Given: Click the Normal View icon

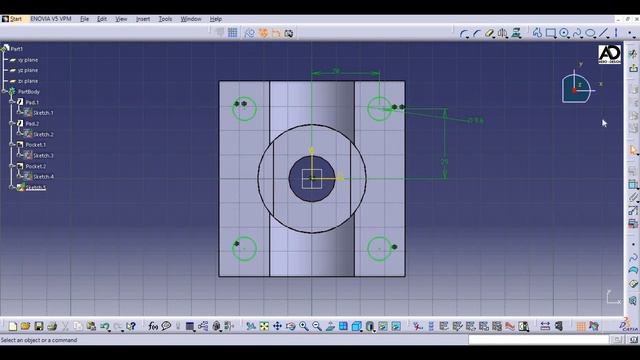Looking at the screenshot, I should click(330, 326).
